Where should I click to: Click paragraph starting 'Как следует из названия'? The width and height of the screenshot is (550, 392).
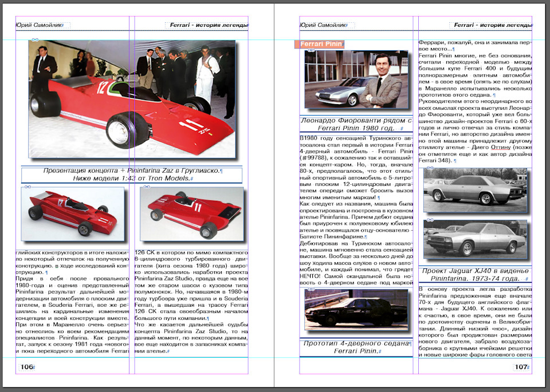(x=356, y=220)
